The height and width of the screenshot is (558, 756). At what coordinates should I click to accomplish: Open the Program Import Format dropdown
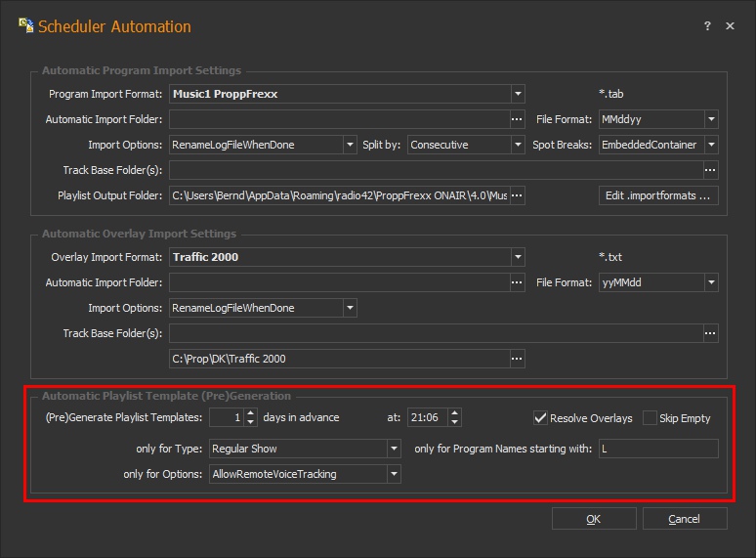point(518,94)
